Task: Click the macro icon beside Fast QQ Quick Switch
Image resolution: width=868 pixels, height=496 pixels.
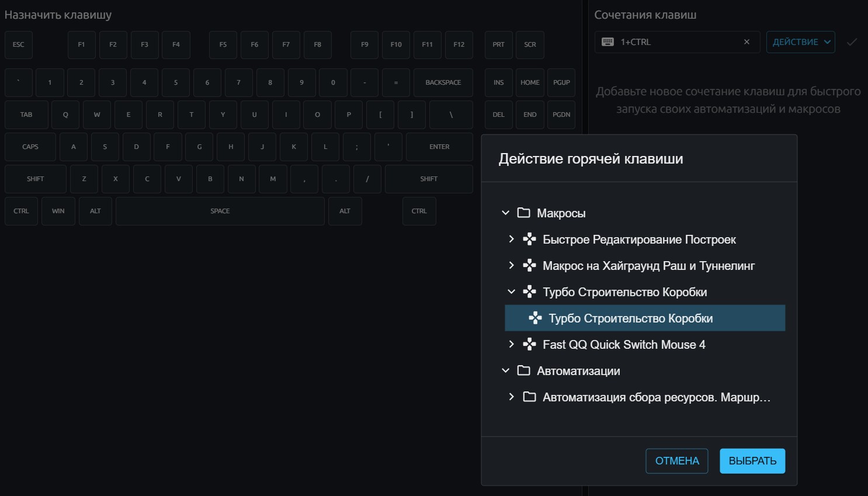Action: click(529, 344)
